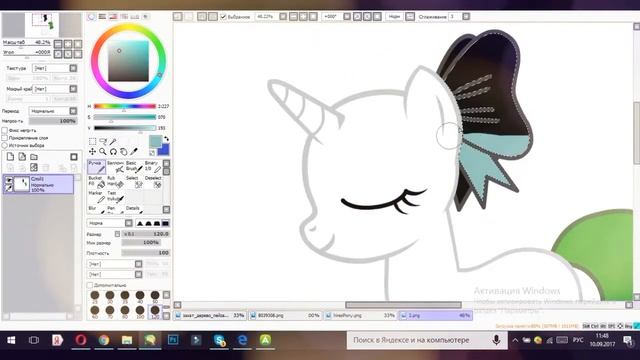Open the Мокрый край effect dropdown
This screenshot has width=640, height=360.
click(55, 89)
